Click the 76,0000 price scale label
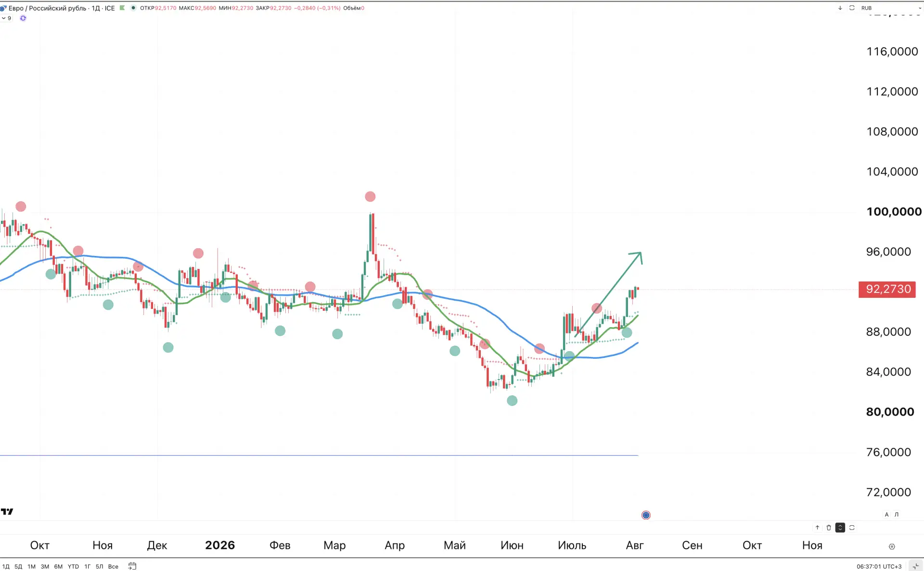 point(888,452)
